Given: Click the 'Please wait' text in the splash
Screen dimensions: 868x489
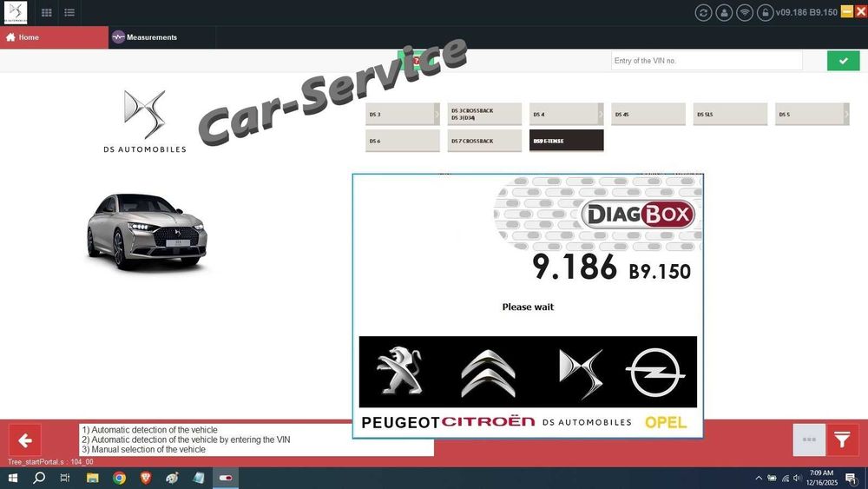Looking at the screenshot, I should (528, 307).
